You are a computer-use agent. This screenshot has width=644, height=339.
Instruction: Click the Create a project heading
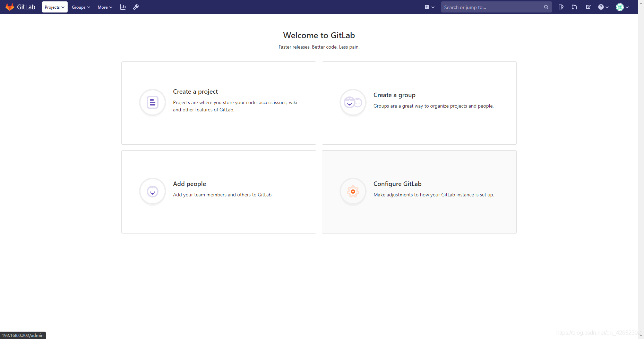pyautogui.click(x=195, y=92)
